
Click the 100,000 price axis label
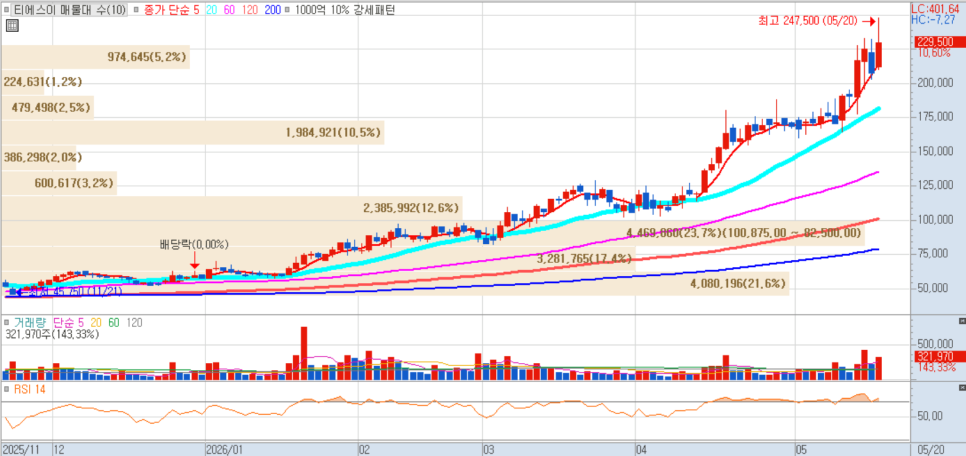pyautogui.click(x=935, y=220)
